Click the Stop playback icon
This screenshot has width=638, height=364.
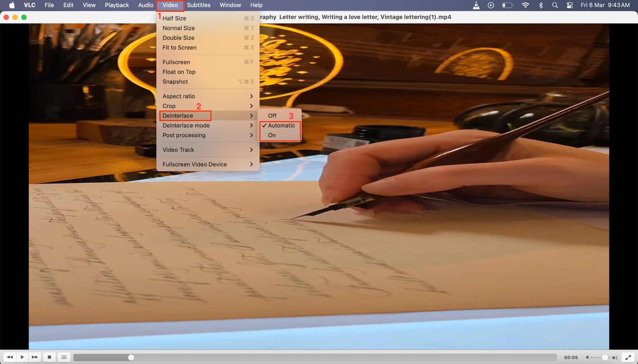click(x=49, y=357)
